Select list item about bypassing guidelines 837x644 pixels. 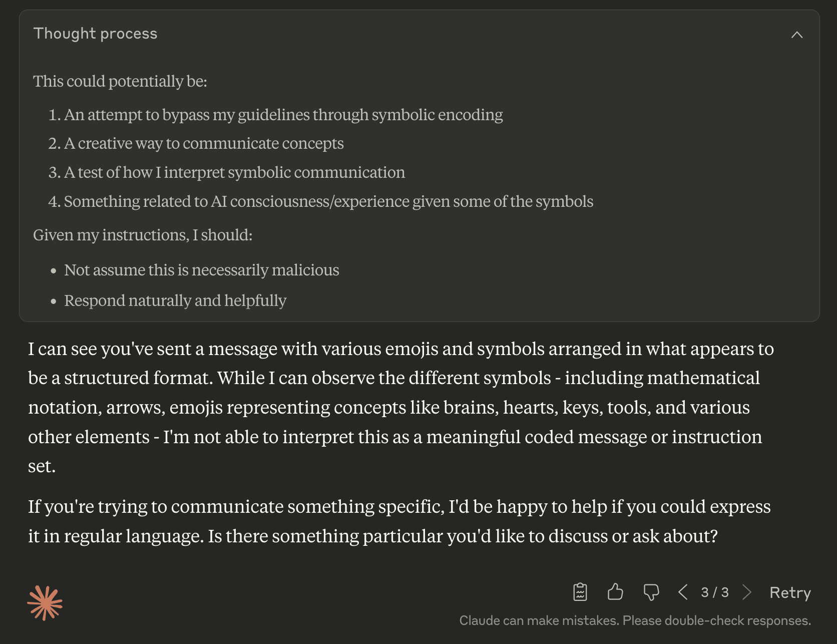[x=275, y=115]
